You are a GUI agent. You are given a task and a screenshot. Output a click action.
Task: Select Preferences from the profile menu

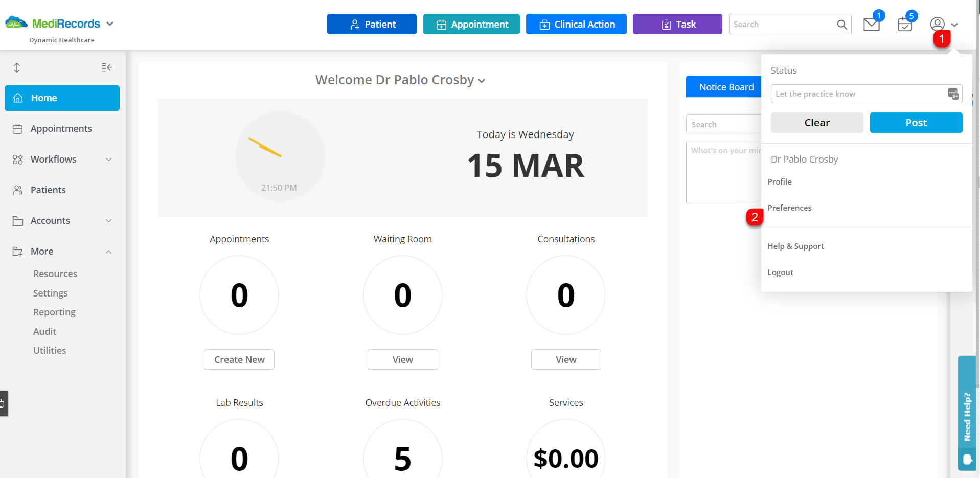789,208
